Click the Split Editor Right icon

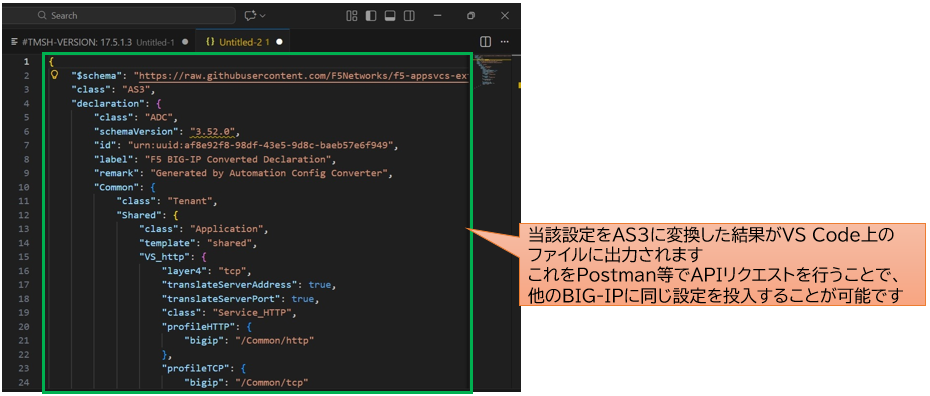pos(485,42)
